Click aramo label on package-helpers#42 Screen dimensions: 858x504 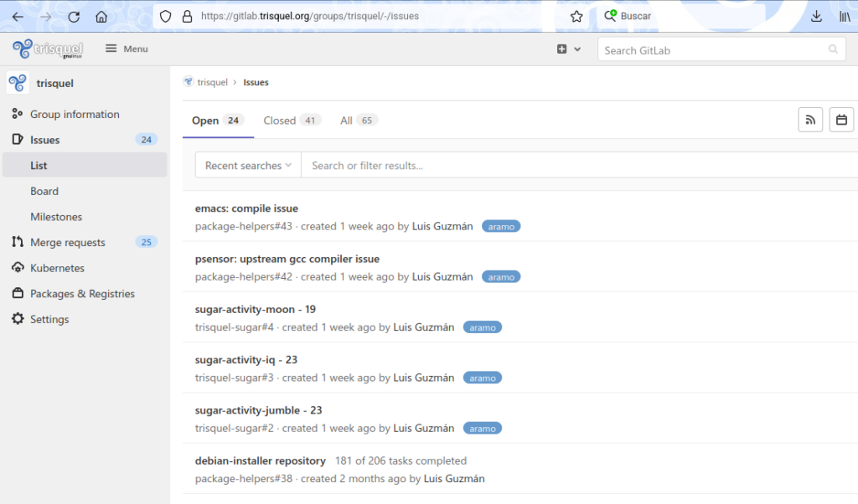click(501, 277)
